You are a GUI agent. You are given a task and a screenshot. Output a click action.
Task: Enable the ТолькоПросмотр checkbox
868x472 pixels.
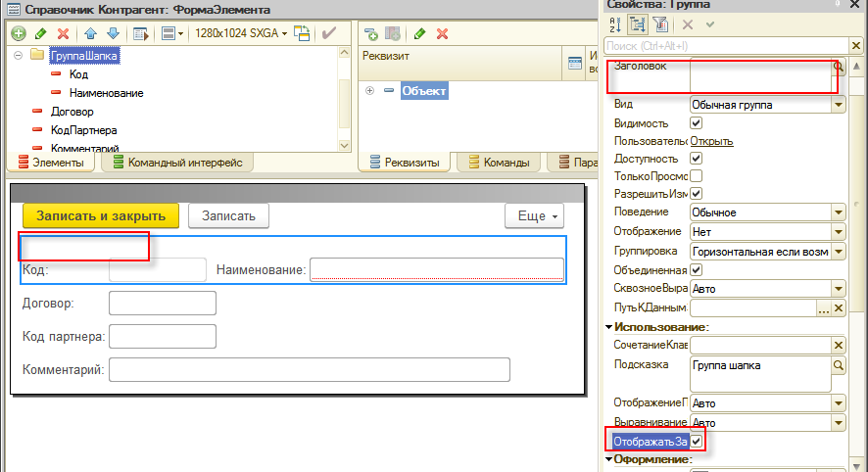(x=697, y=176)
